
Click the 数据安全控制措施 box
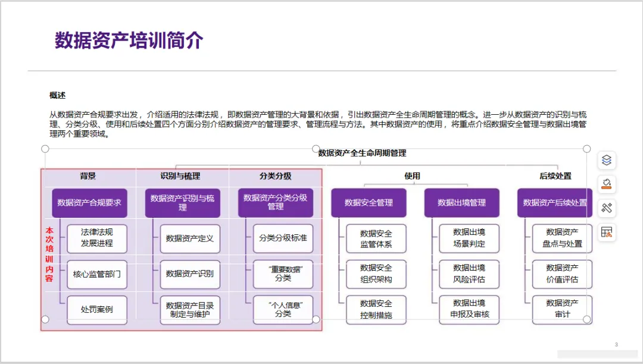coord(376,310)
